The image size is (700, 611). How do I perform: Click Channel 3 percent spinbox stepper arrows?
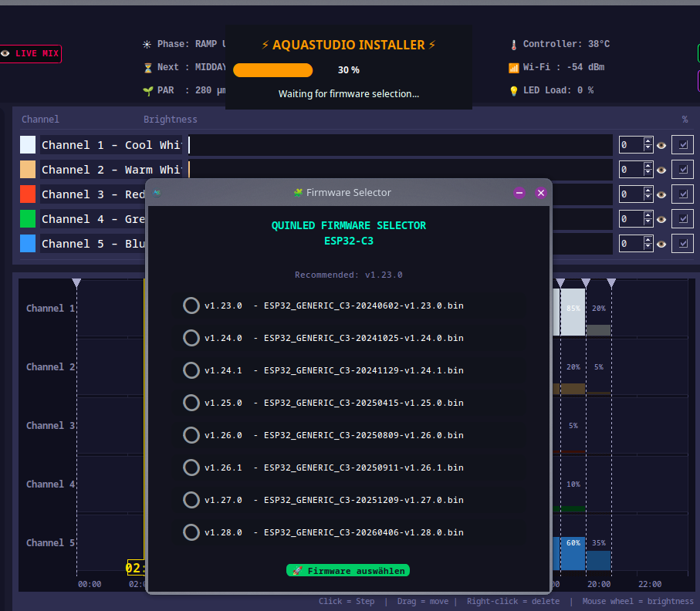(648, 194)
